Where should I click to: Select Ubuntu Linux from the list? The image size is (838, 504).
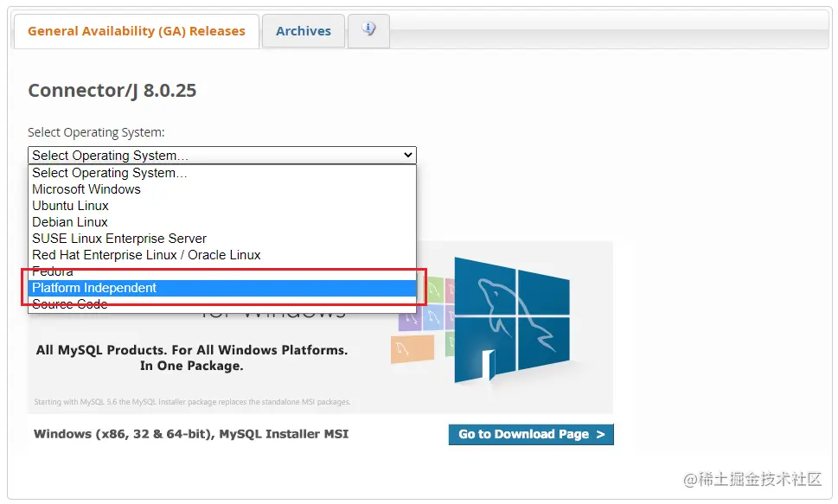click(221, 206)
